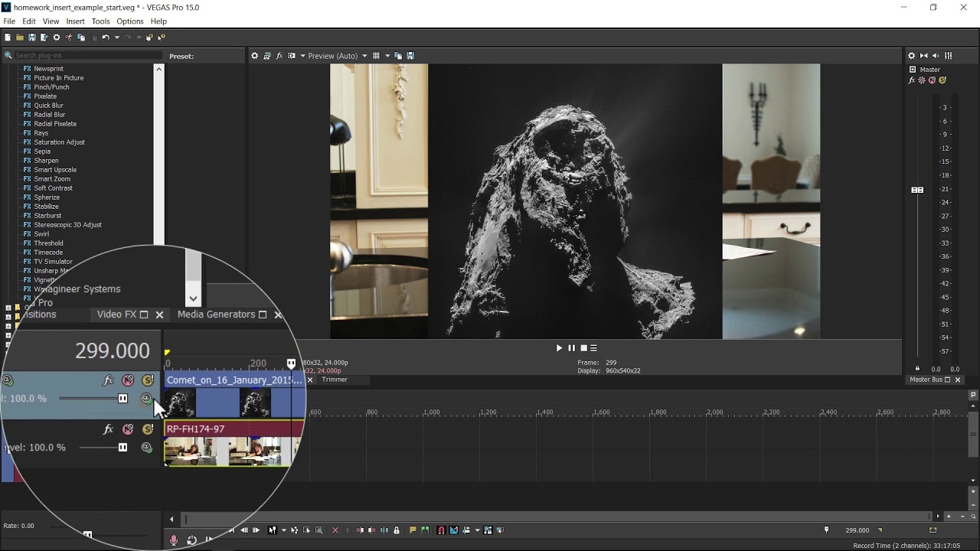Select the Normal Edit tool
Viewport: 980px width, 551px height.
273,530
